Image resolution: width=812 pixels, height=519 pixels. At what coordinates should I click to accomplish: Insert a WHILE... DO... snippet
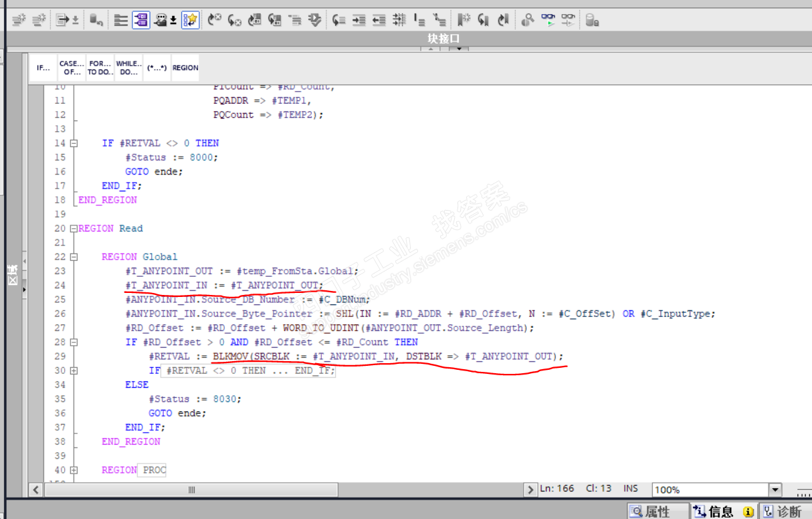pos(128,68)
